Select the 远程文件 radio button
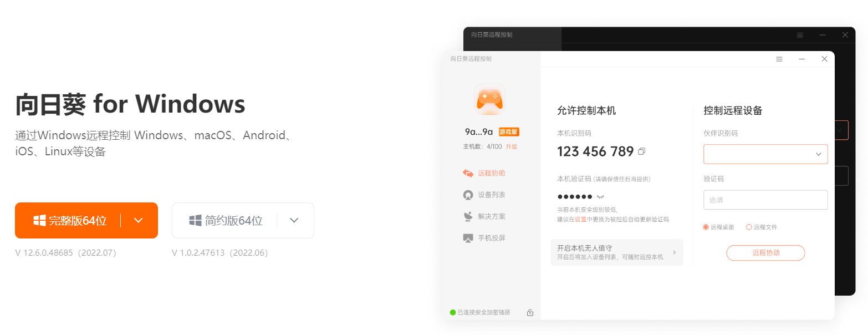The width and height of the screenshot is (868, 335). pos(749,227)
